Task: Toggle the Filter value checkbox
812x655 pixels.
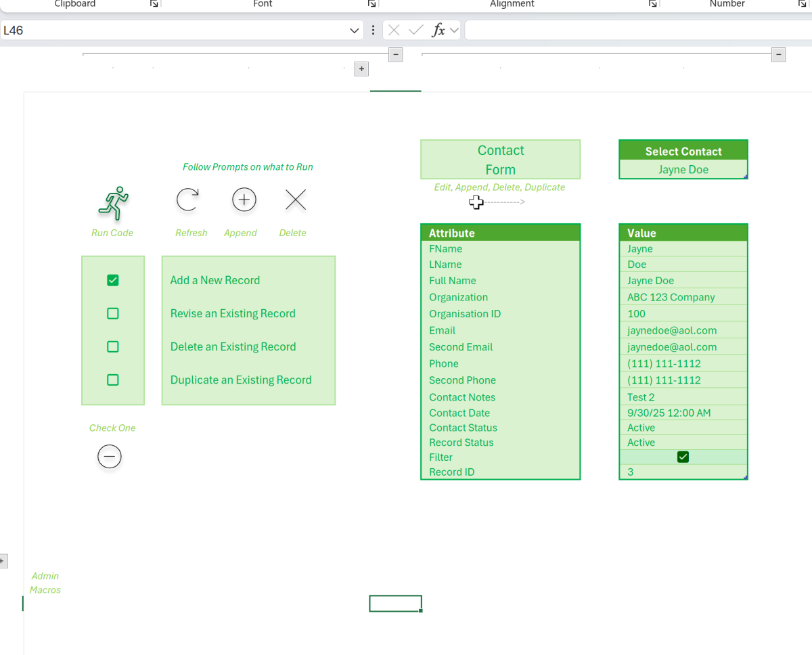Action: tap(683, 457)
